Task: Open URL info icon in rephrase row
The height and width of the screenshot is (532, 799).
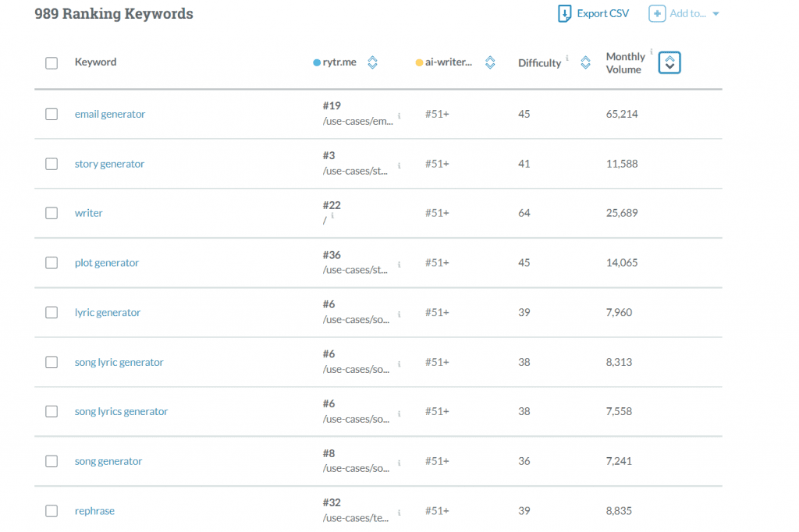Action: pyautogui.click(x=399, y=512)
